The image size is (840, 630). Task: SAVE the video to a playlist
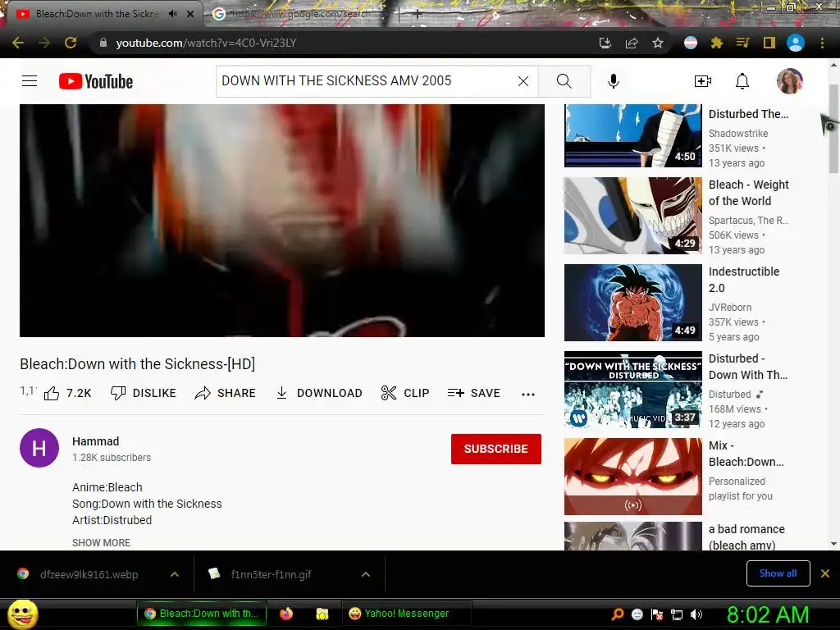point(473,393)
